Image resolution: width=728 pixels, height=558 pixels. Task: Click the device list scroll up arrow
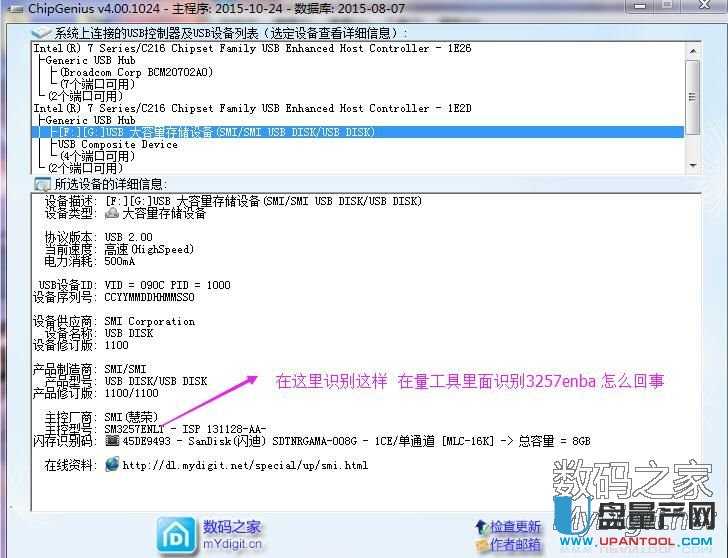point(693,50)
